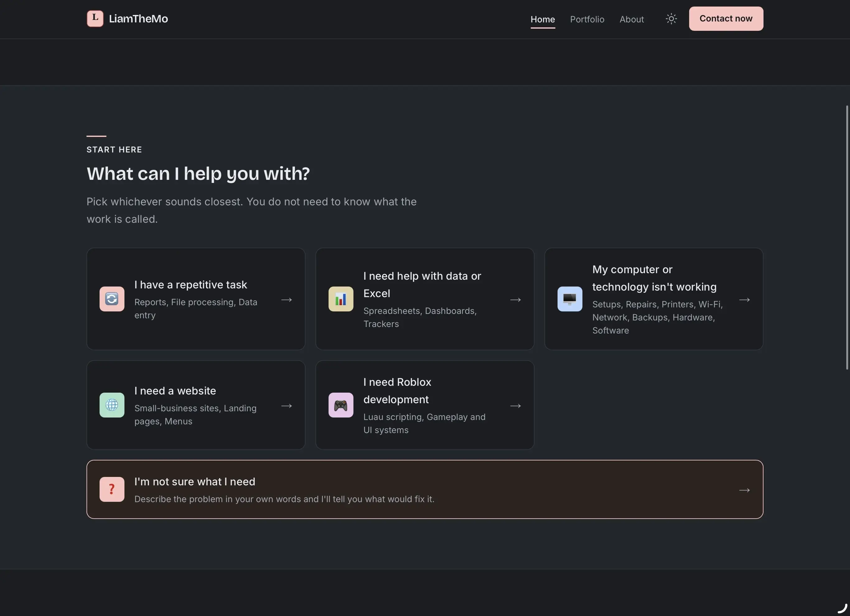Click the globe website icon
This screenshot has height=616, width=850.
[x=112, y=405]
